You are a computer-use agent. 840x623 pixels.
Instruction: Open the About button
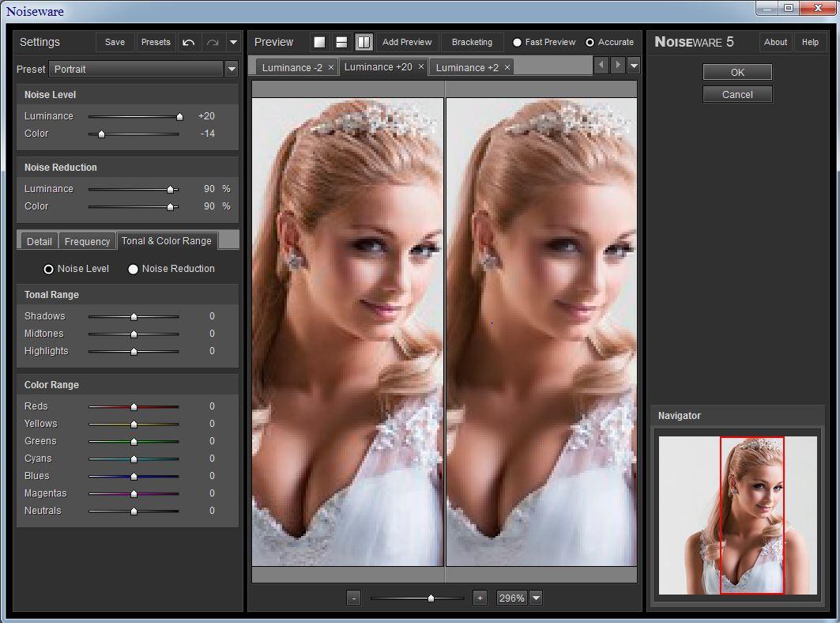[x=775, y=43]
